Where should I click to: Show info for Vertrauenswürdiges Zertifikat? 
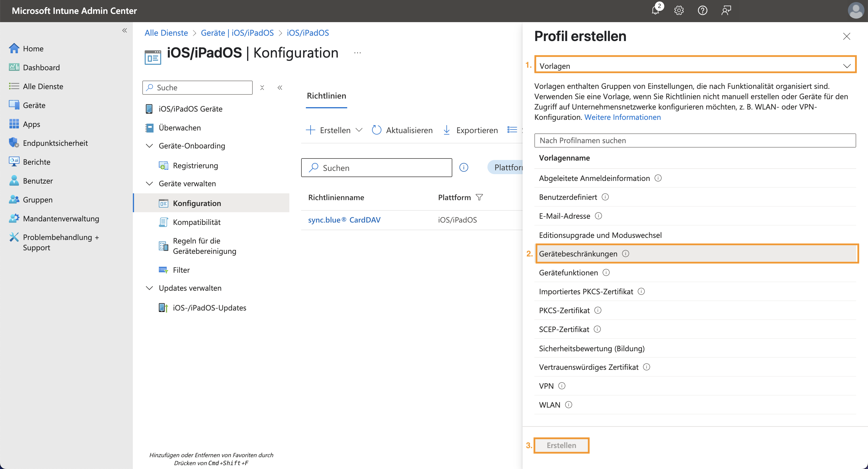647,367
